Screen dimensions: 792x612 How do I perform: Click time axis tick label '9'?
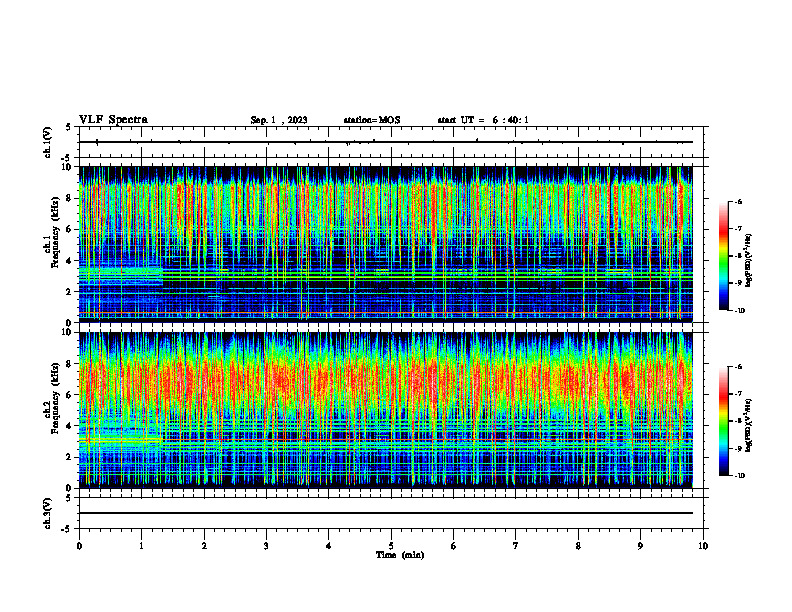click(x=640, y=546)
